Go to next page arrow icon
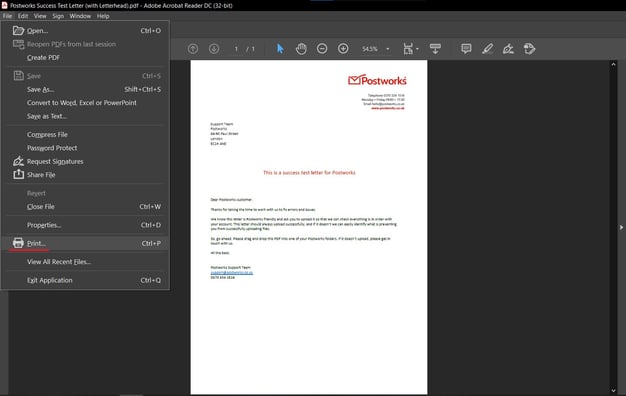The height and width of the screenshot is (396, 626). click(214, 49)
